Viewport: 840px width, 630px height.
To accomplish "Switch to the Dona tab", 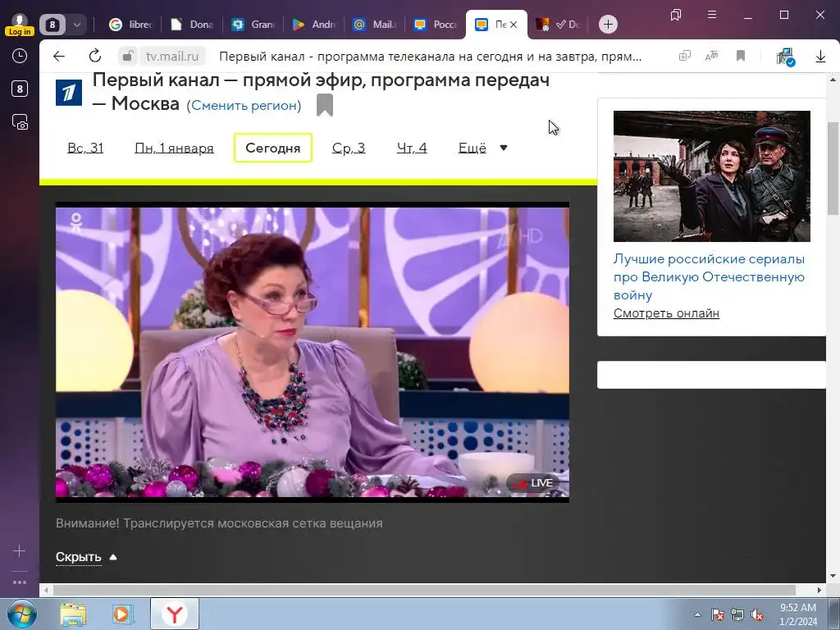I will coord(192,24).
